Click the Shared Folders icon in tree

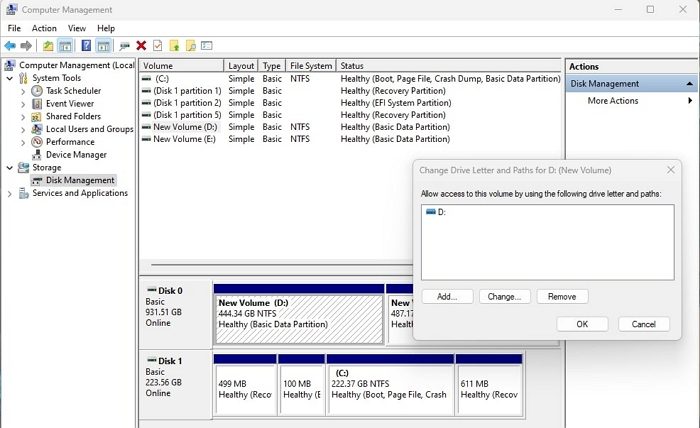37,116
